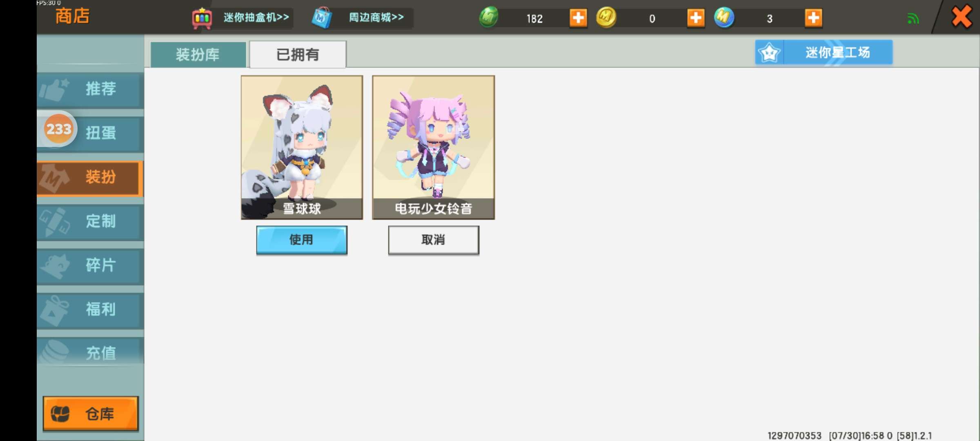Open the 仓库 warehouse button
Screen dimensions: 980x441
click(x=91, y=414)
